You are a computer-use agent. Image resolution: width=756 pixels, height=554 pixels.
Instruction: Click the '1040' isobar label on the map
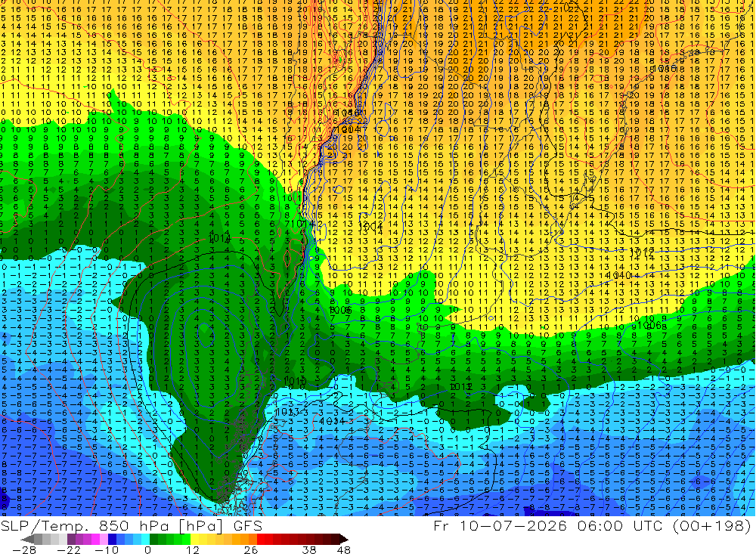pyautogui.click(x=620, y=275)
